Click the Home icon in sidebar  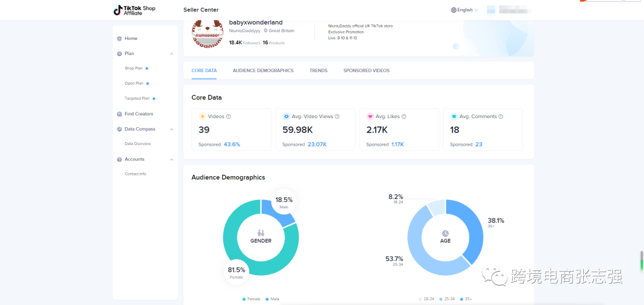[119, 39]
